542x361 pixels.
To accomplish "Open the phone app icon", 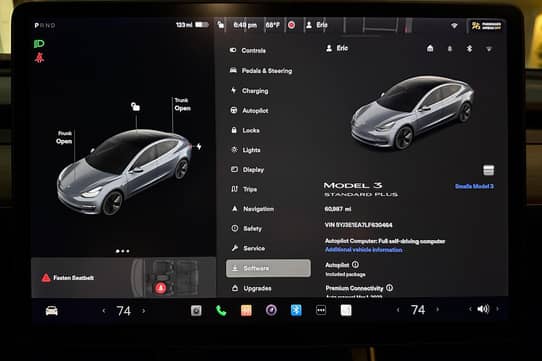I will pyautogui.click(x=221, y=311).
